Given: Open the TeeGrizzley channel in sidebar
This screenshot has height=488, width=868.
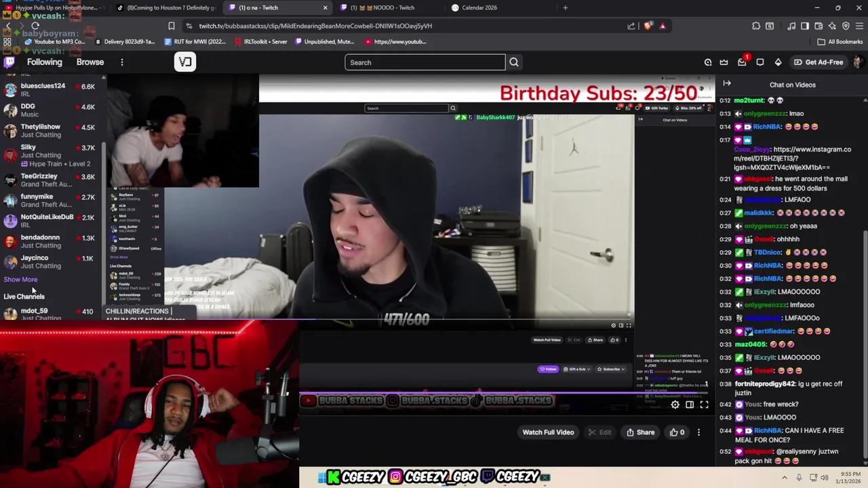Looking at the screenshot, I should (51, 180).
